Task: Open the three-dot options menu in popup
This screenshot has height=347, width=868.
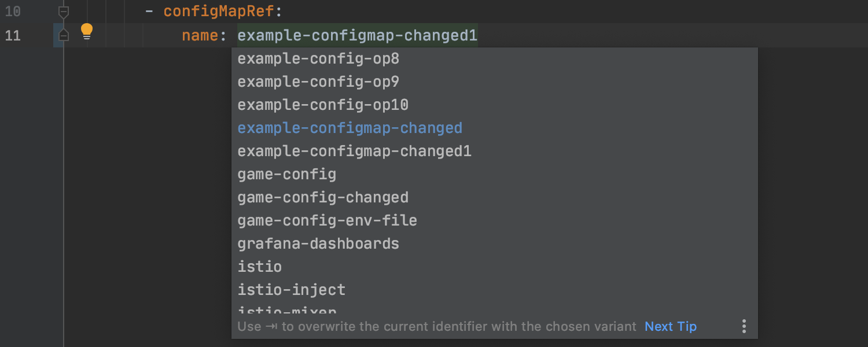Action: (x=744, y=326)
